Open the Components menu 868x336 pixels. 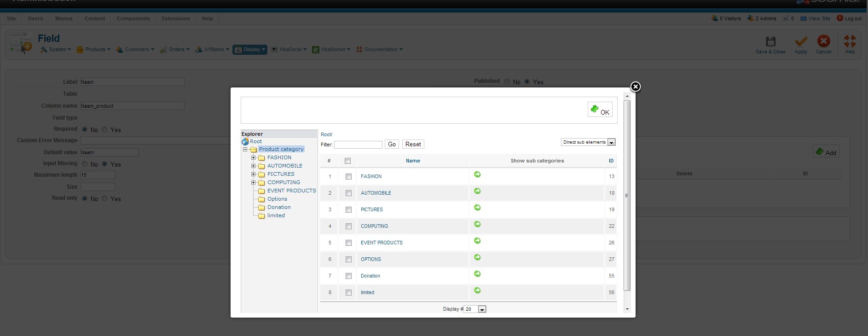point(133,19)
